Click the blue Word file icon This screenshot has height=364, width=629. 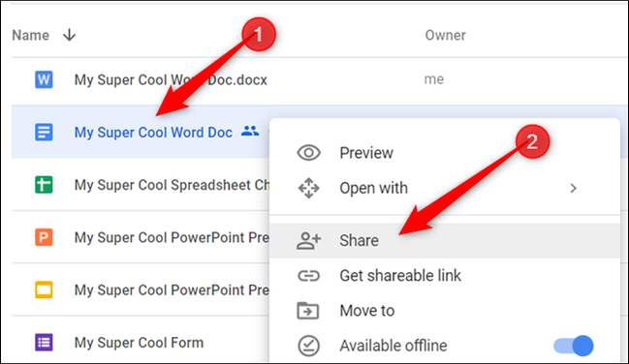(44, 79)
